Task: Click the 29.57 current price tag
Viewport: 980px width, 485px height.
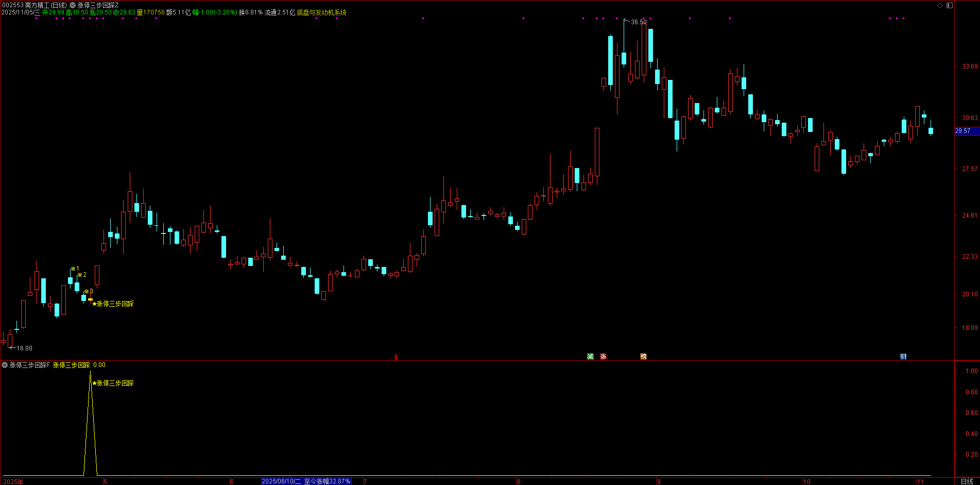Action: point(963,131)
